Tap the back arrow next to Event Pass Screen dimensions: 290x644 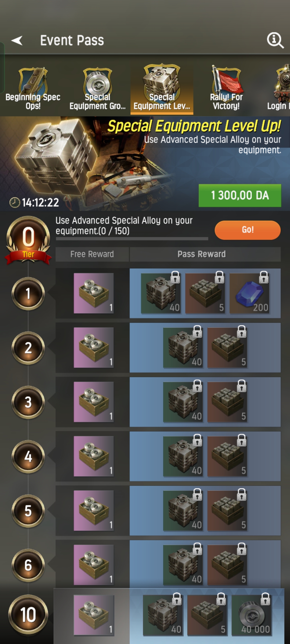point(17,41)
